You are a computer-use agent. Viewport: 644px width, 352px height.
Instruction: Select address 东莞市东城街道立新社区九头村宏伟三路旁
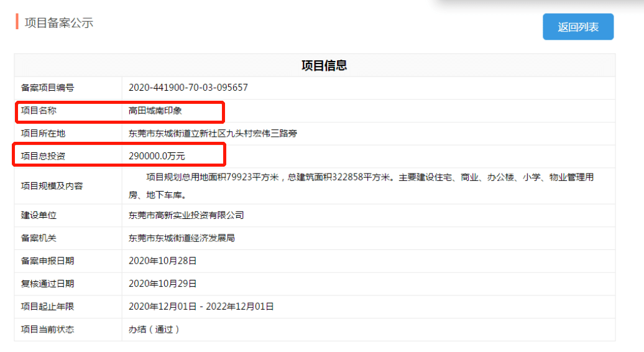213,134
